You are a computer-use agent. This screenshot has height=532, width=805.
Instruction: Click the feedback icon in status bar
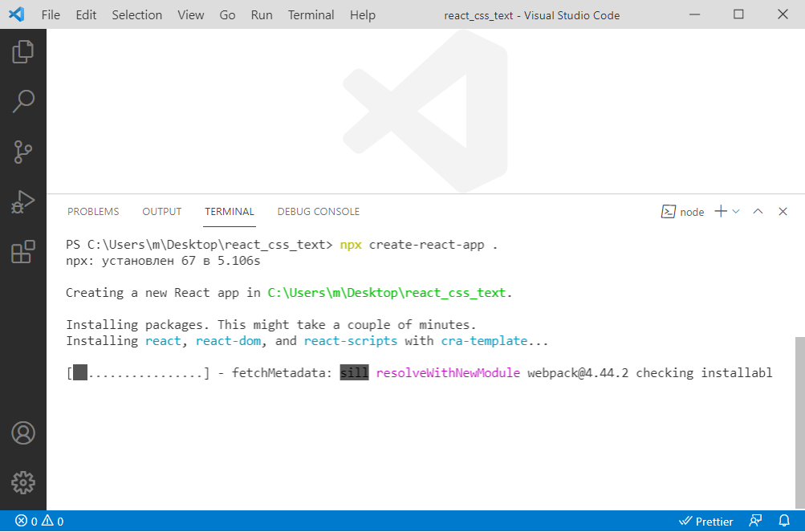[755, 521]
